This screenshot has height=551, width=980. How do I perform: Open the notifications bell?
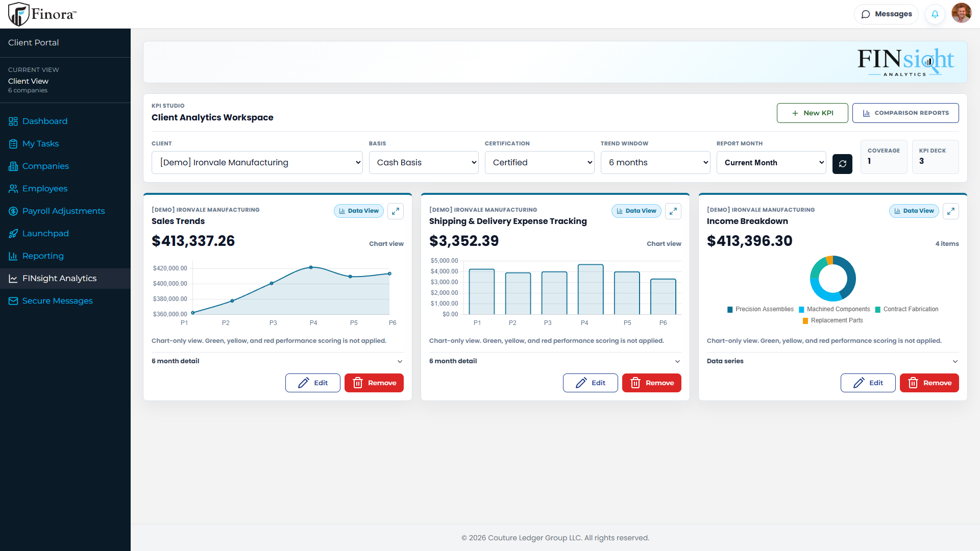tap(935, 14)
